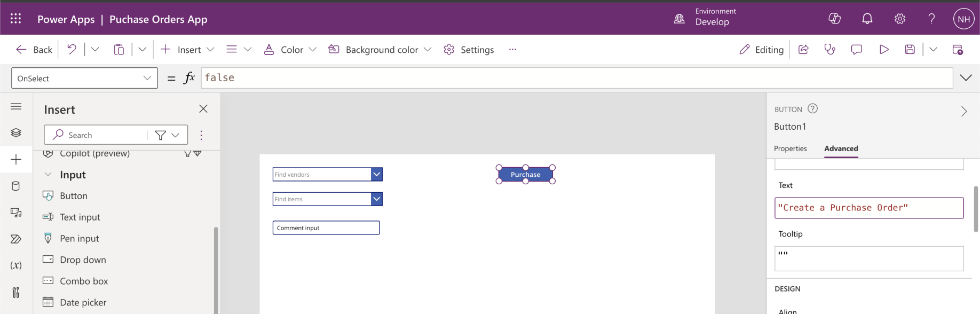
Task: Open Copilot from the header
Action: [x=834, y=19]
